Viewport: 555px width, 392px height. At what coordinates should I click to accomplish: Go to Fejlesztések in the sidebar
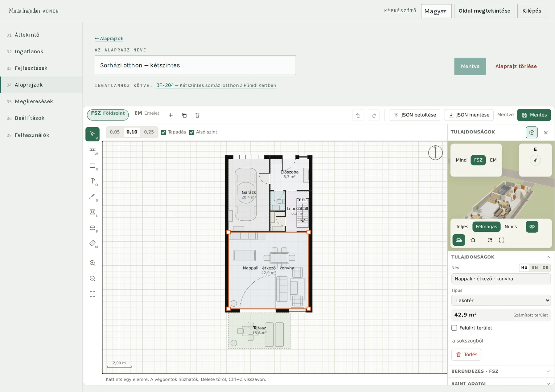pos(41,68)
